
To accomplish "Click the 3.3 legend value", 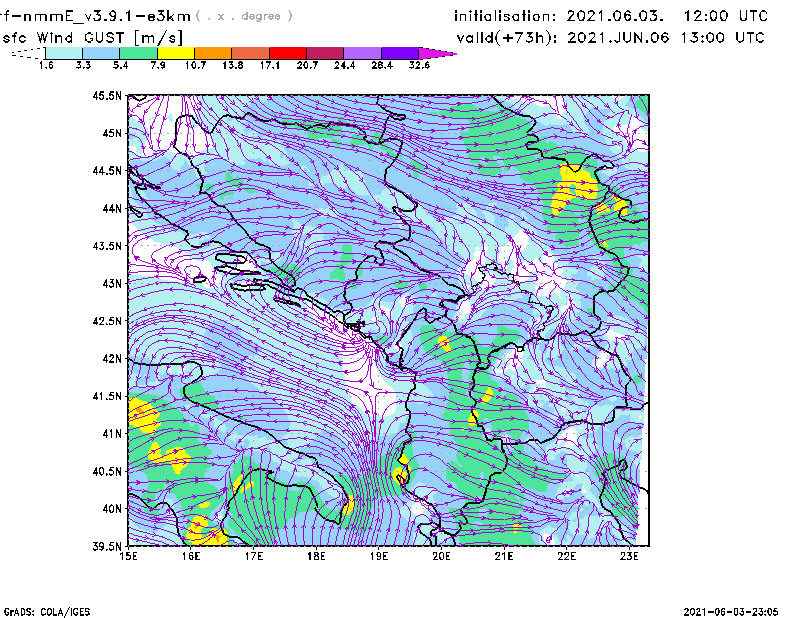I will tap(83, 65).
